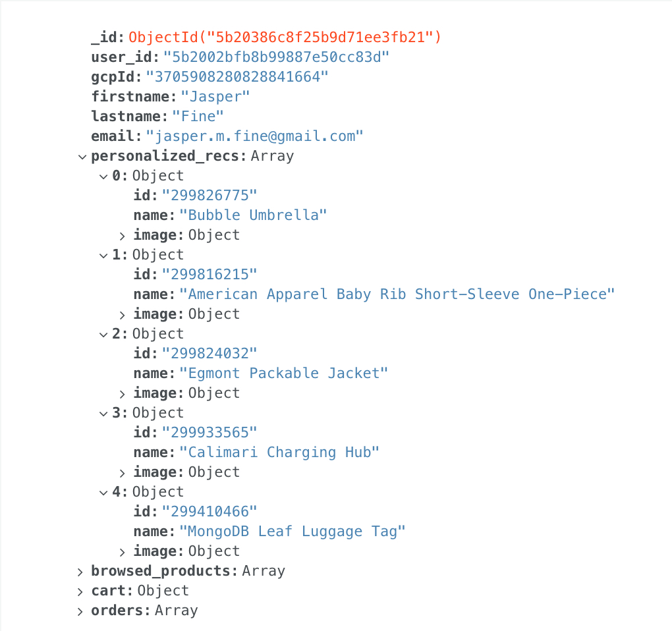Collapse recommendation object 1

click(x=103, y=256)
